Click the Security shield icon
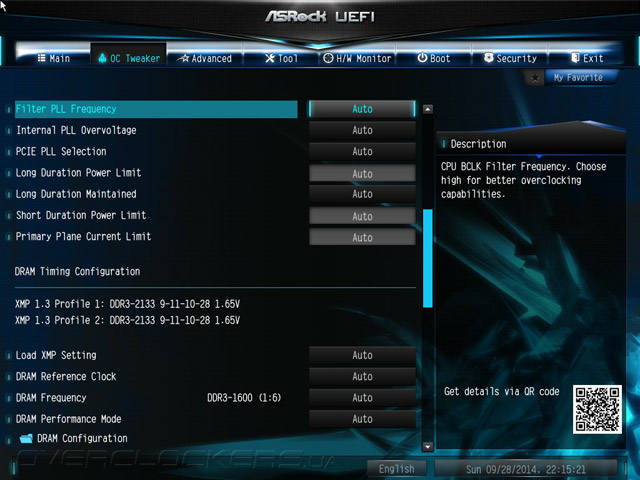This screenshot has width=640, height=480. [x=489, y=58]
